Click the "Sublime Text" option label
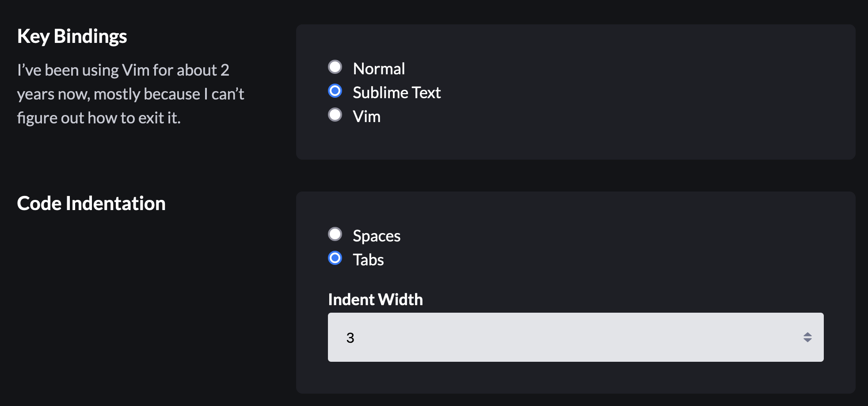The width and height of the screenshot is (868, 406). (396, 92)
